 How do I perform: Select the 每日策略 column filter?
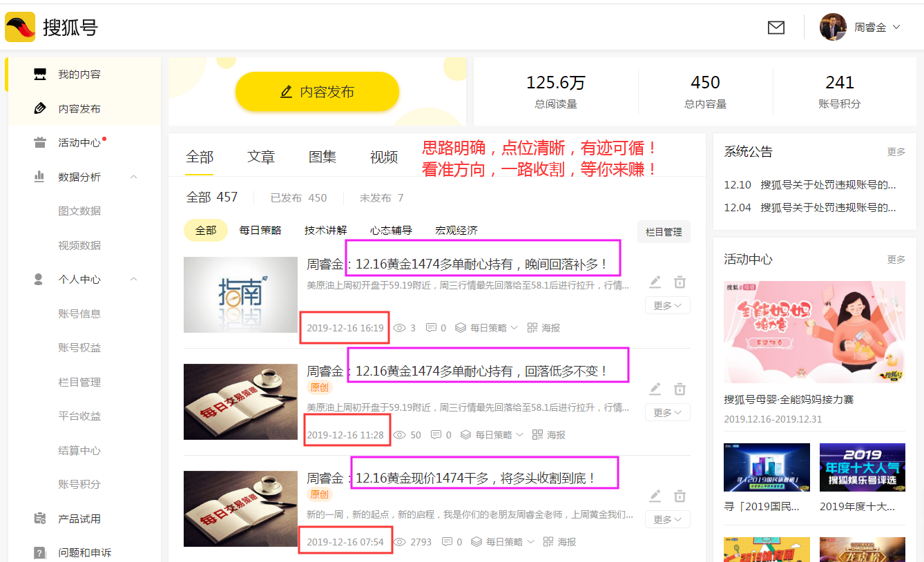(x=260, y=230)
